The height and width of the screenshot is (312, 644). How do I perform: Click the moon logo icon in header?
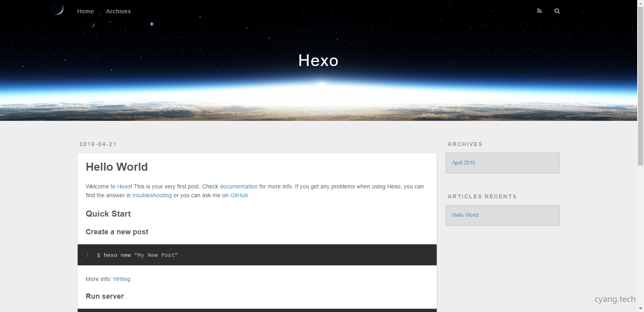click(x=58, y=9)
